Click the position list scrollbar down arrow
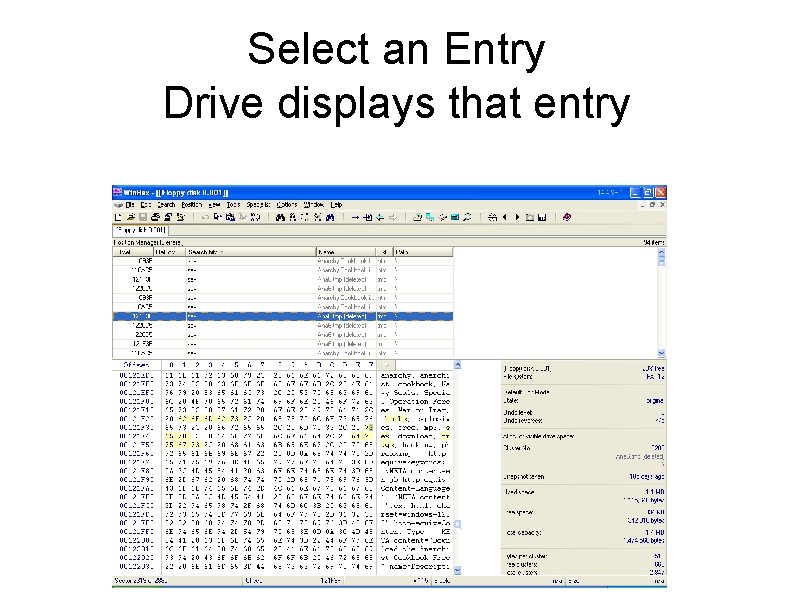 661,353
